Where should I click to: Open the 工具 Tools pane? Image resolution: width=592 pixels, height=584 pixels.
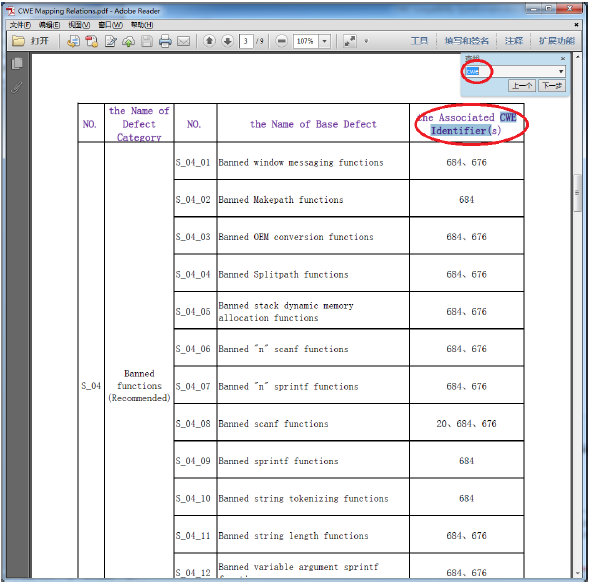coord(419,40)
